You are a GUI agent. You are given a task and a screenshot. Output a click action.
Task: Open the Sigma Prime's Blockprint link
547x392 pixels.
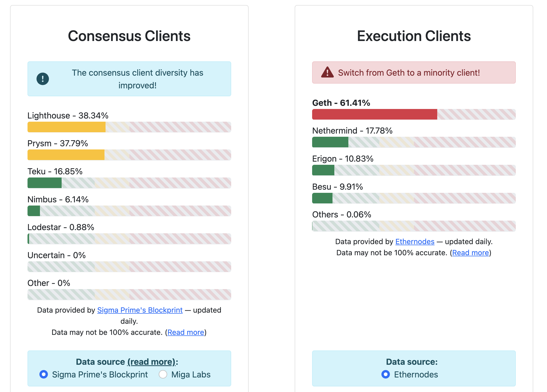tap(140, 310)
